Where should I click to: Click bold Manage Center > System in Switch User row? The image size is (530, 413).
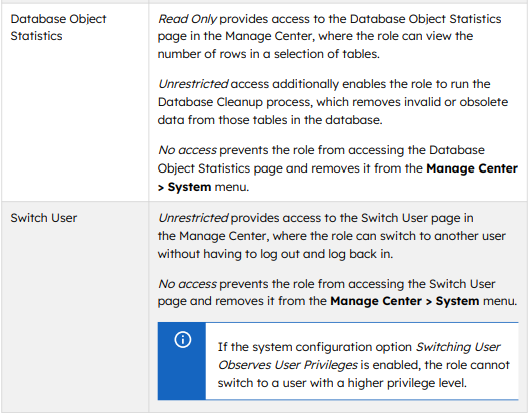[x=405, y=301]
